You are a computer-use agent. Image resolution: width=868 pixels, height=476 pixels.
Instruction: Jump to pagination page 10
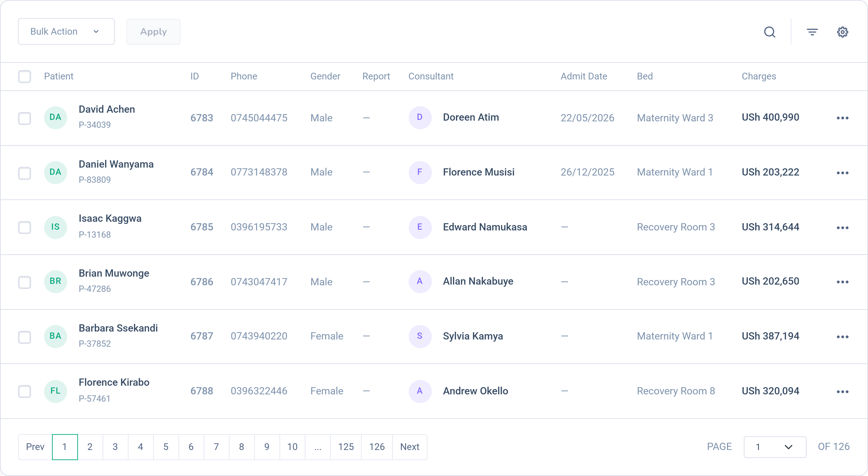pyautogui.click(x=292, y=447)
